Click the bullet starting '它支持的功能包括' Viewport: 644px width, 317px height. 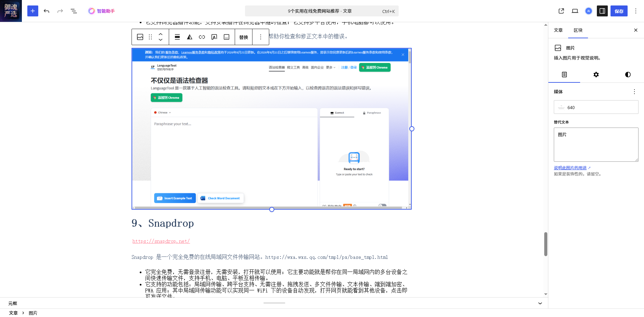[x=276, y=290]
